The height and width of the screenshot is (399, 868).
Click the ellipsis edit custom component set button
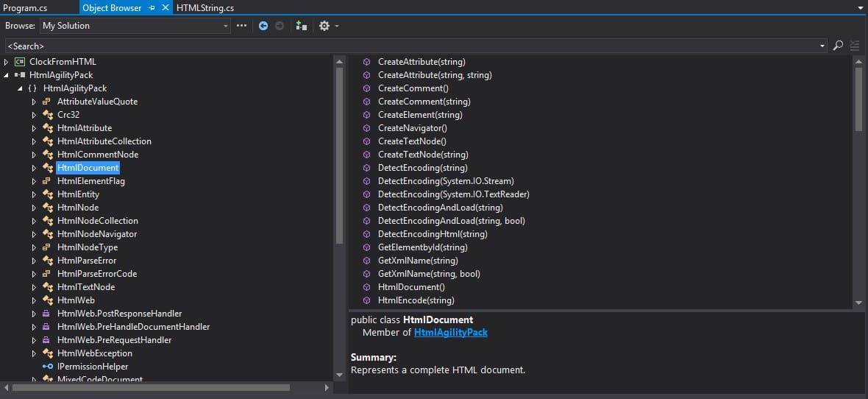(x=241, y=26)
